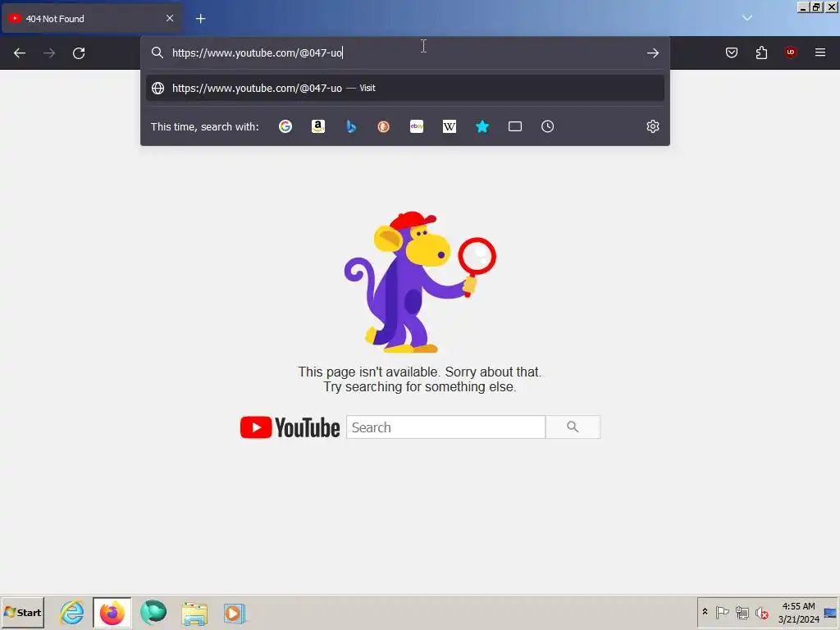This screenshot has width=840, height=630.
Task: Open a new tab with plus button
Action: 200,19
